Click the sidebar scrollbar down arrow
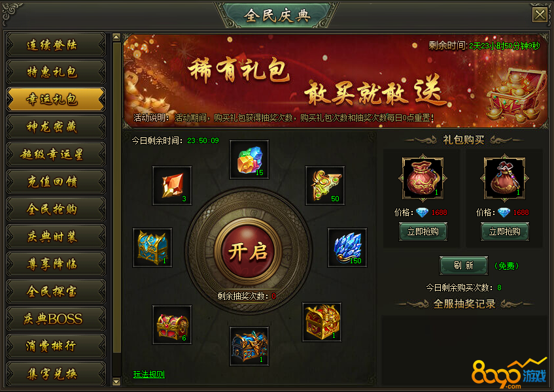Viewport: 554px width, 392px height. point(116,382)
